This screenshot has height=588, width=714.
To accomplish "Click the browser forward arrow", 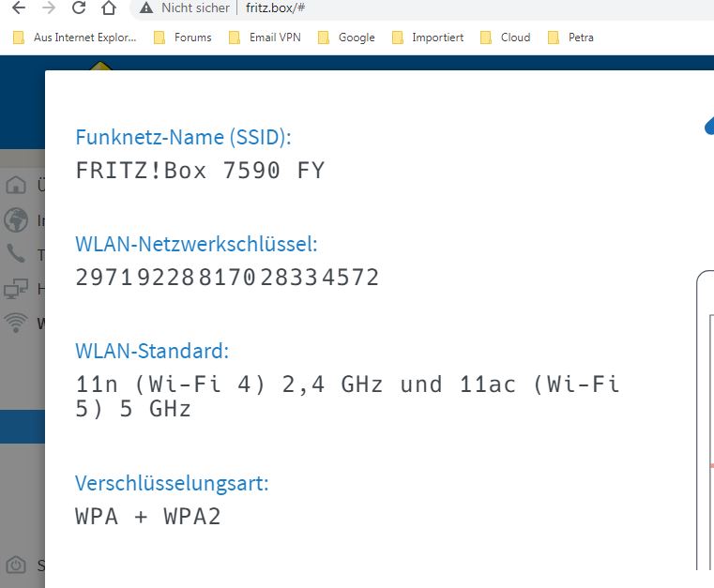I will (x=49, y=8).
